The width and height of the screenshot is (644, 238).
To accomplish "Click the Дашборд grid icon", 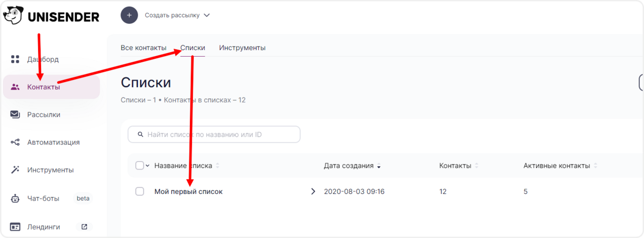I will pos(15,59).
